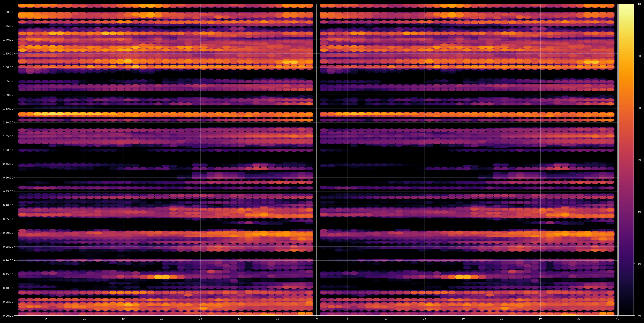644x323 pixels.
Task: Select x-axis label 10 under right heatmap
Action: 386,319
